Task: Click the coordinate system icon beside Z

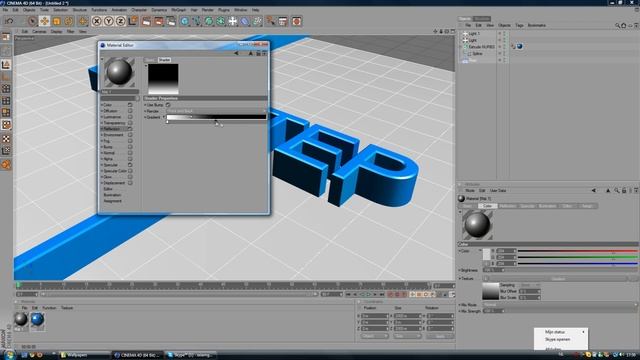Action: 133,21
